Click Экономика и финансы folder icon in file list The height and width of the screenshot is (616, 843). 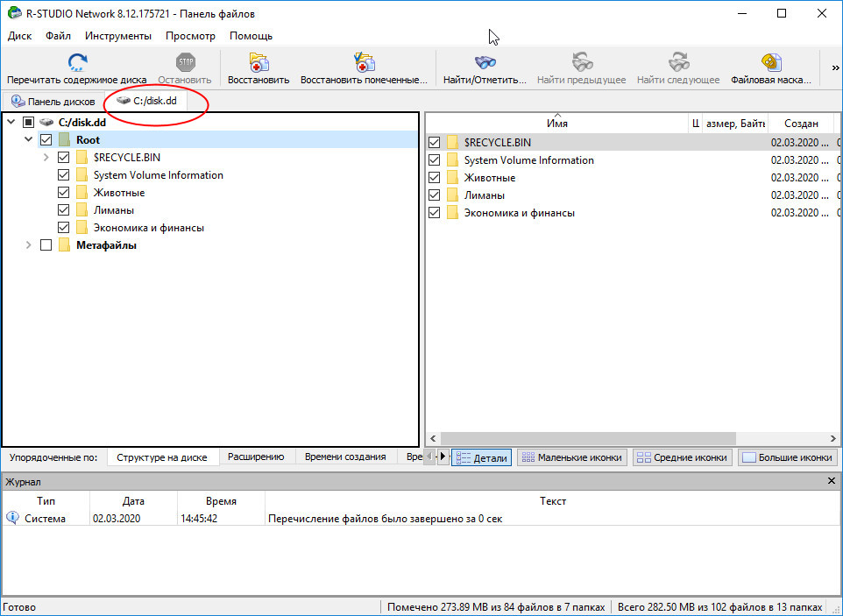[453, 213]
